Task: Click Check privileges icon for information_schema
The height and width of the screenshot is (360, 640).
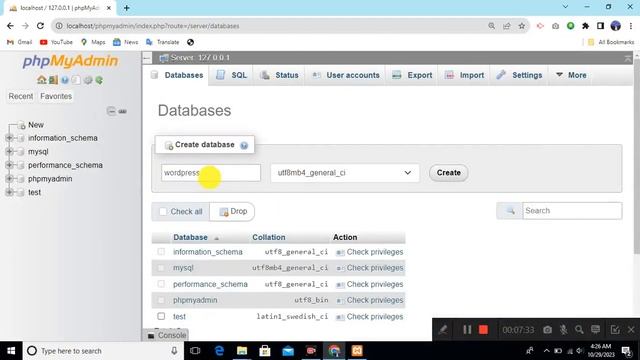Action: click(340, 252)
